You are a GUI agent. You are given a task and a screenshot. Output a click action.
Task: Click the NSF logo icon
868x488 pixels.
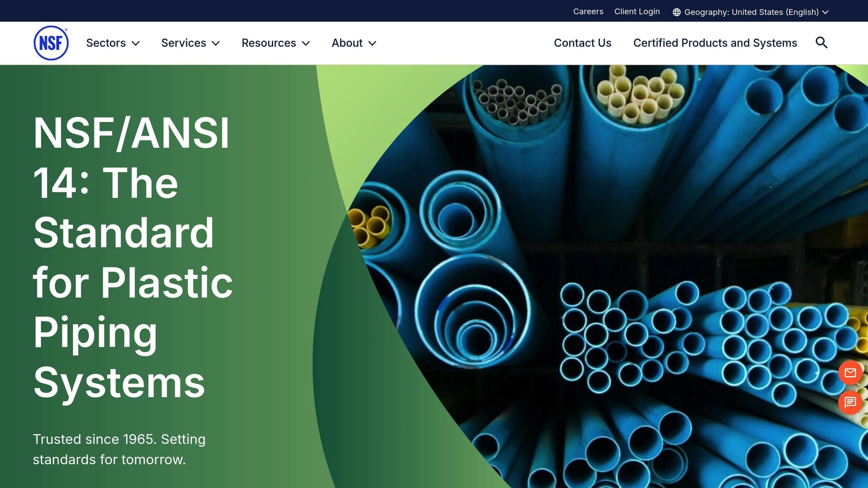[51, 43]
